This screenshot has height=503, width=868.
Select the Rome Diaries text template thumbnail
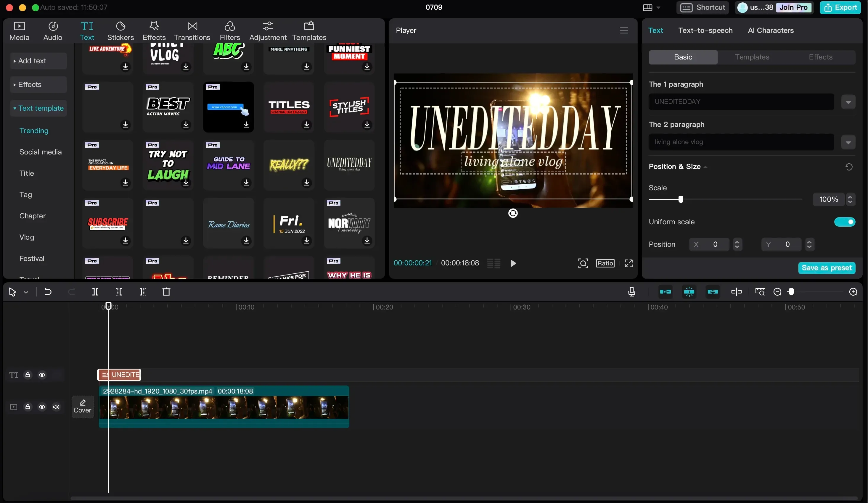[228, 224]
